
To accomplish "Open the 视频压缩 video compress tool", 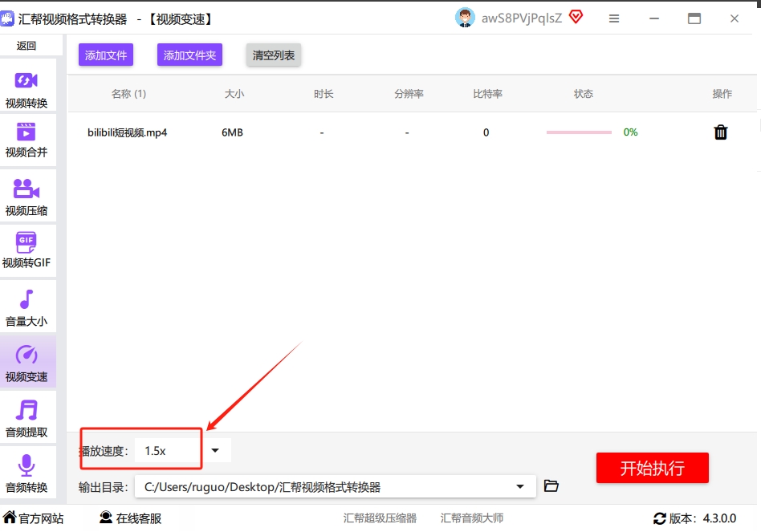I will [26, 196].
